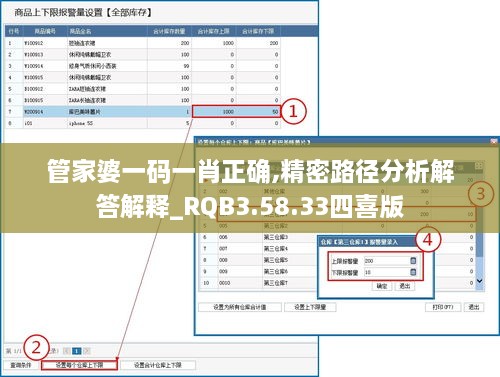Click the 下限报警量 input field
This screenshot has width=500, height=377.
pos(387,272)
